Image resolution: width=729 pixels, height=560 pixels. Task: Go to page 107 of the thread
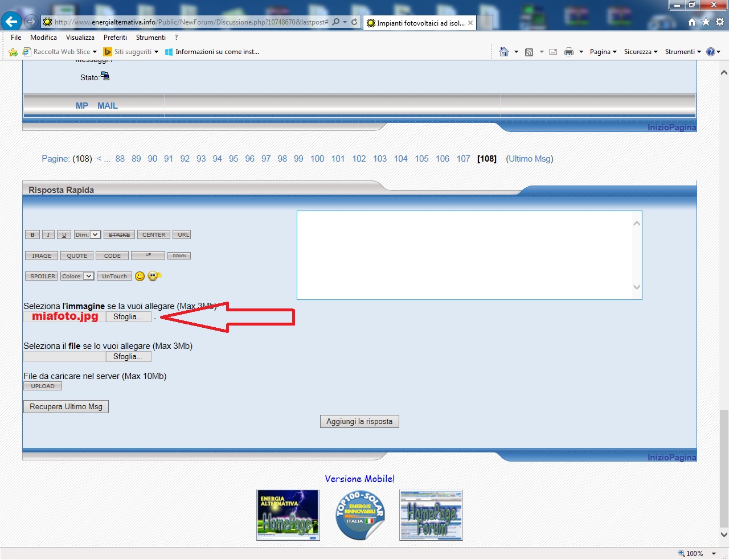click(x=463, y=159)
